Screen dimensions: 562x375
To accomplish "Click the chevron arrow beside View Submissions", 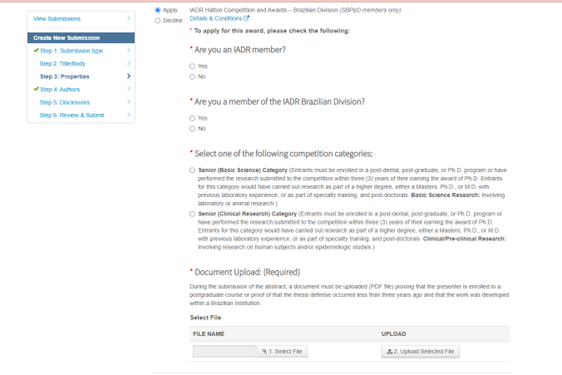I will [129, 18].
